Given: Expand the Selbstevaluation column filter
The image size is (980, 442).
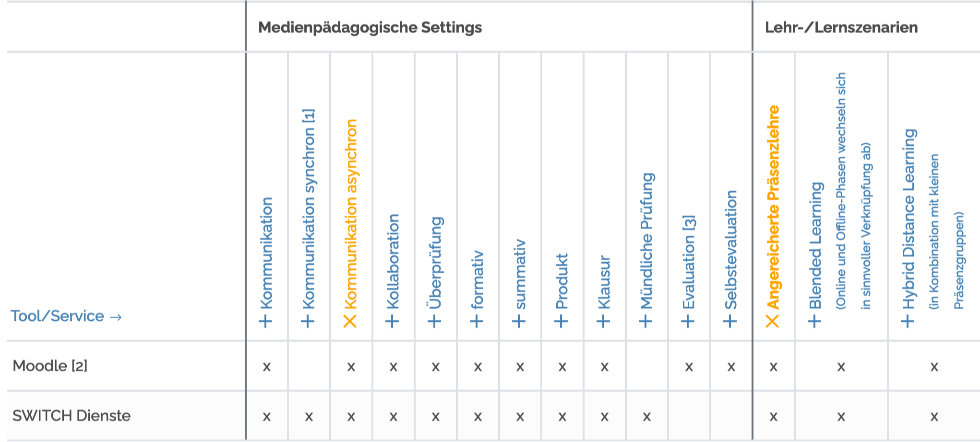Looking at the screenshot, I should 730,321.
